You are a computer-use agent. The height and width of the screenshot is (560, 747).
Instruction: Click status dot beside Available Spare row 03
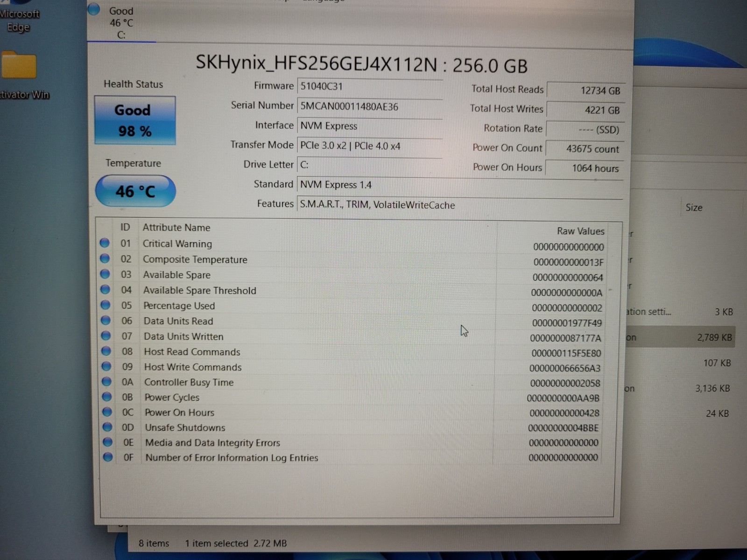click(x=105, y=273)
